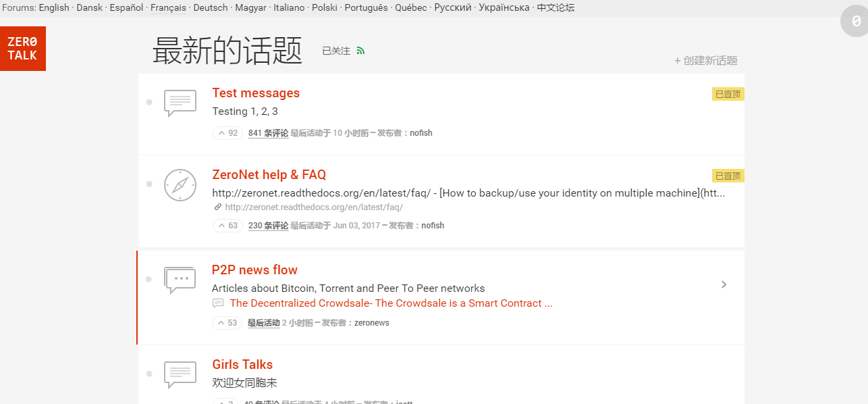The width and height of the screenshot is (868, 404).
Task: Select the text 欢迎女同胞来
Action: (245, 383)
